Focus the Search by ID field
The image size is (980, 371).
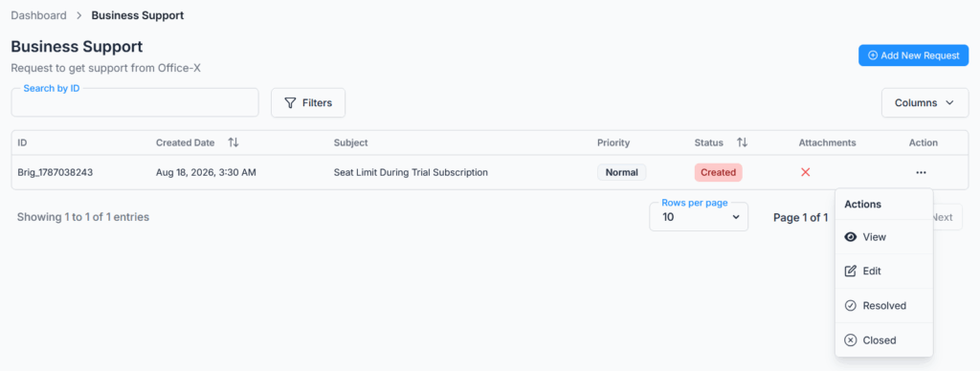tap(135, 102)
